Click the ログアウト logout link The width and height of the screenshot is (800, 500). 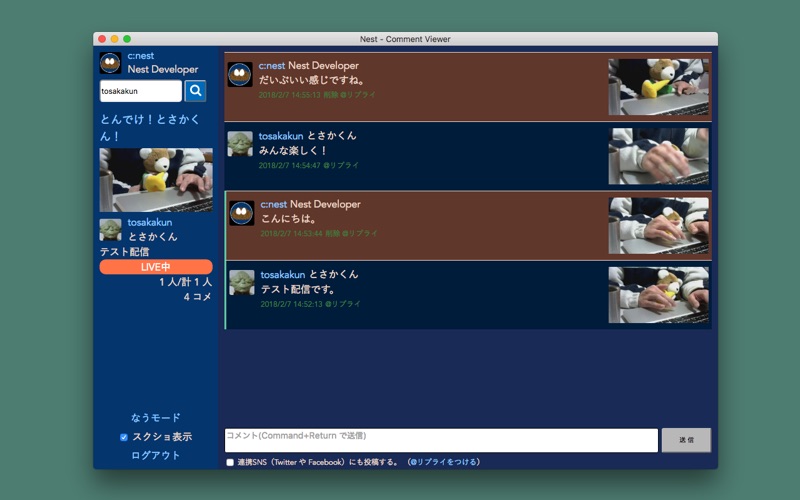(156, 455)
